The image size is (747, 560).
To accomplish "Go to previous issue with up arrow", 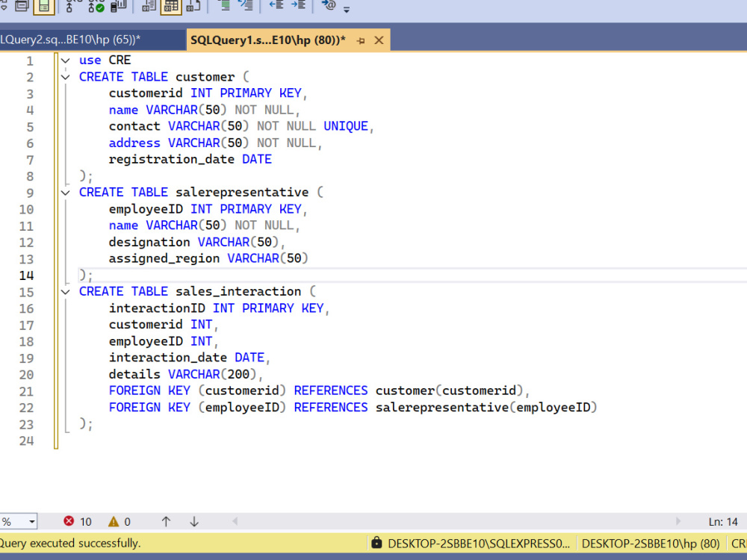I will [166, 522].
